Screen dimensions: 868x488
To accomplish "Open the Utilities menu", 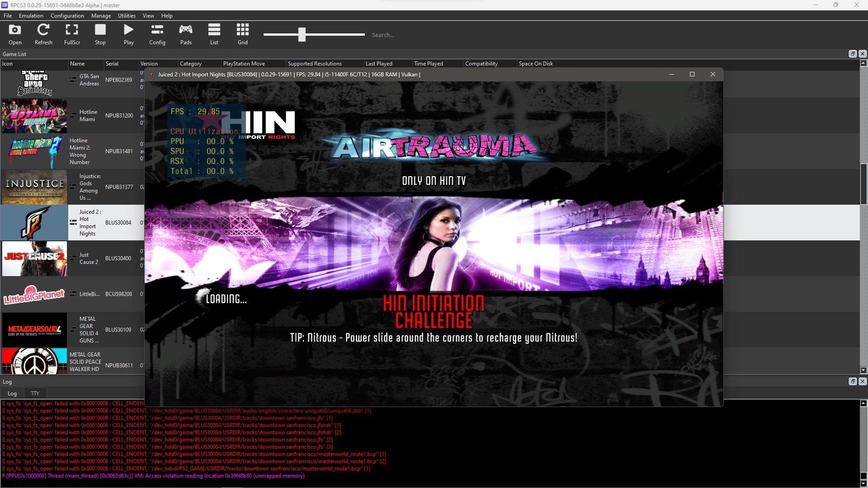I will (127, 15).
